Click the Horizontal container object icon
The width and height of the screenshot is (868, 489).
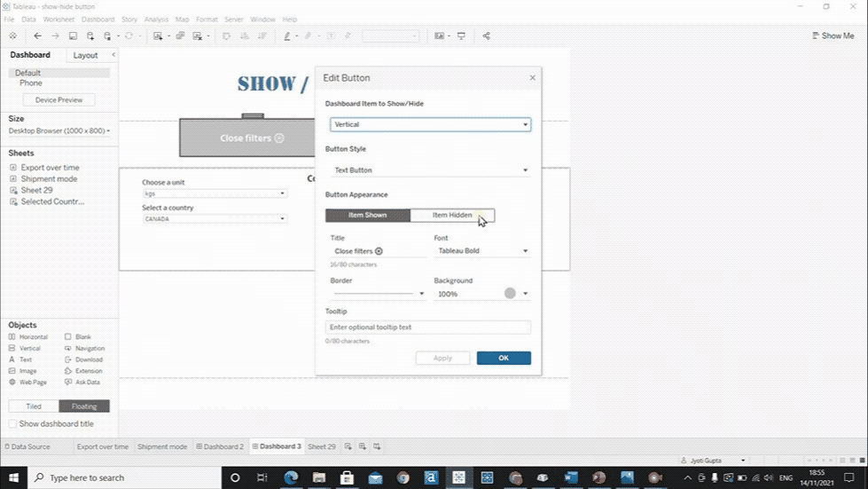coord(12,337)
